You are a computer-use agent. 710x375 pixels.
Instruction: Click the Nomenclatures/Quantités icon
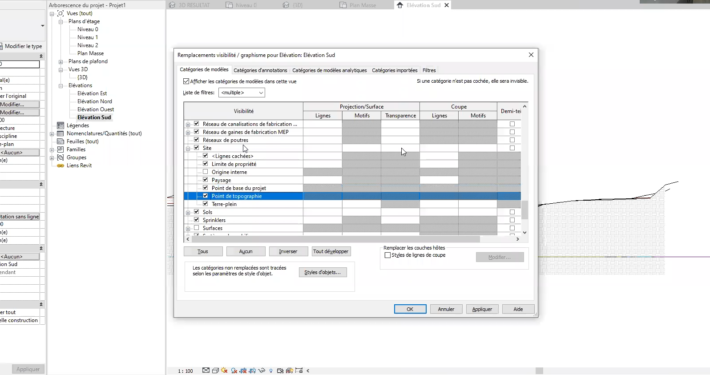click(x=60, y=134)
